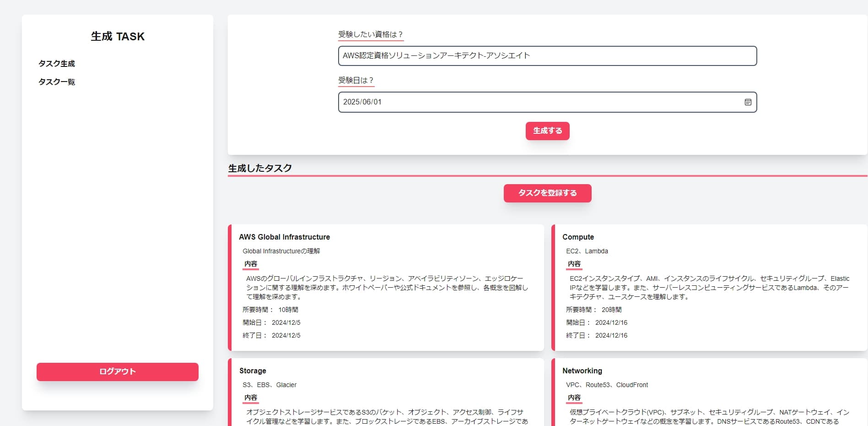Open the Storage card title
868x426 pixels.
[x=253, y=371]
